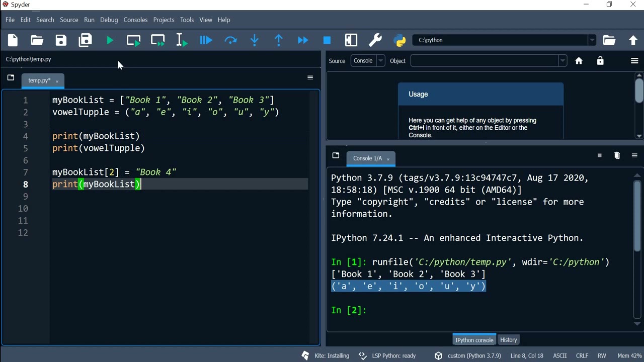Close the Console 1/A tab
The height and width of the screenshot is (362, 644).
click(x=388, y=159)
